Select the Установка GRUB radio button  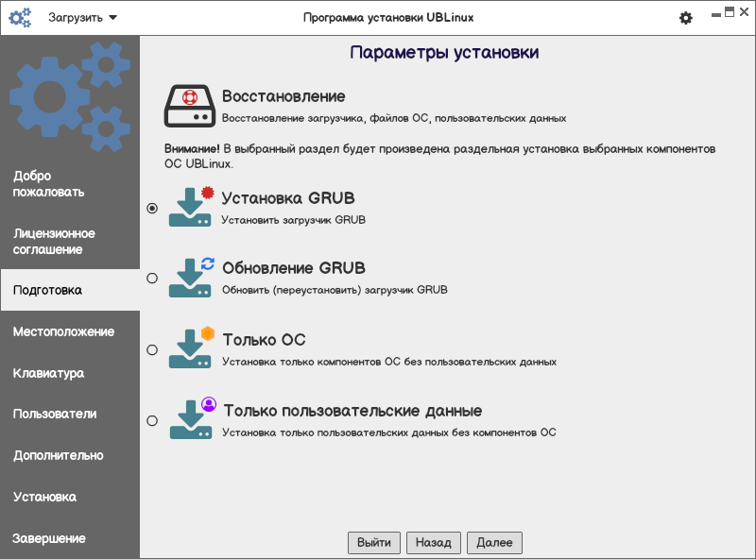coord(152,208)
